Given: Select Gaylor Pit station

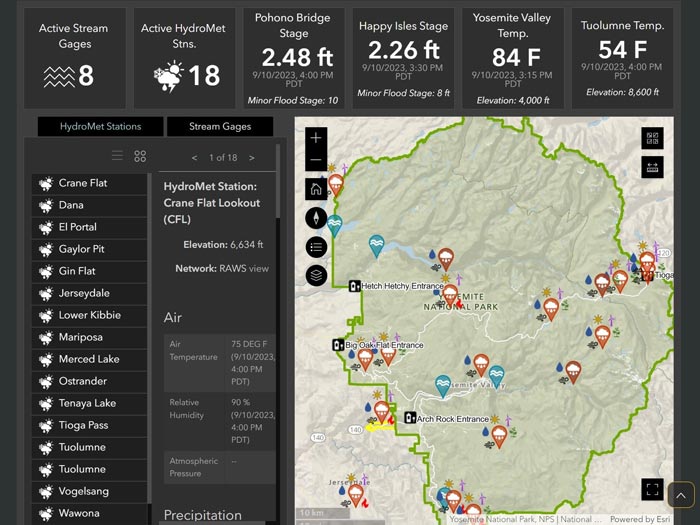Looking at the screenshot, I should 89,249.
